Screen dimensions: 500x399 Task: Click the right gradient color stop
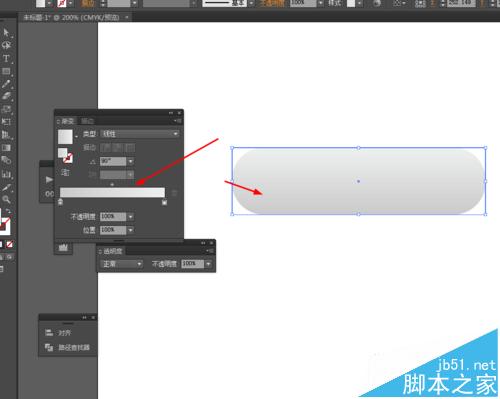(x=164, y=202)
